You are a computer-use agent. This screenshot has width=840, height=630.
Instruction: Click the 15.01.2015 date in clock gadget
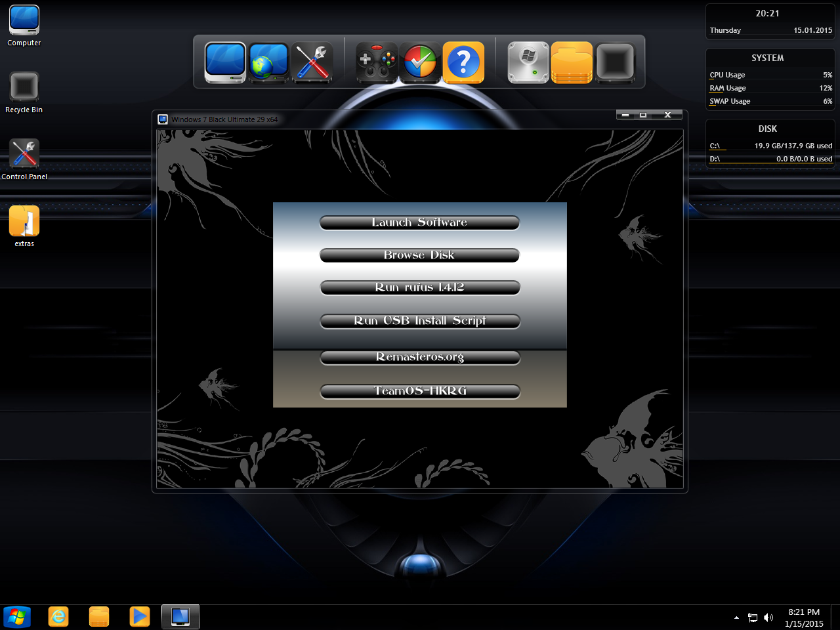click(812, 30)
